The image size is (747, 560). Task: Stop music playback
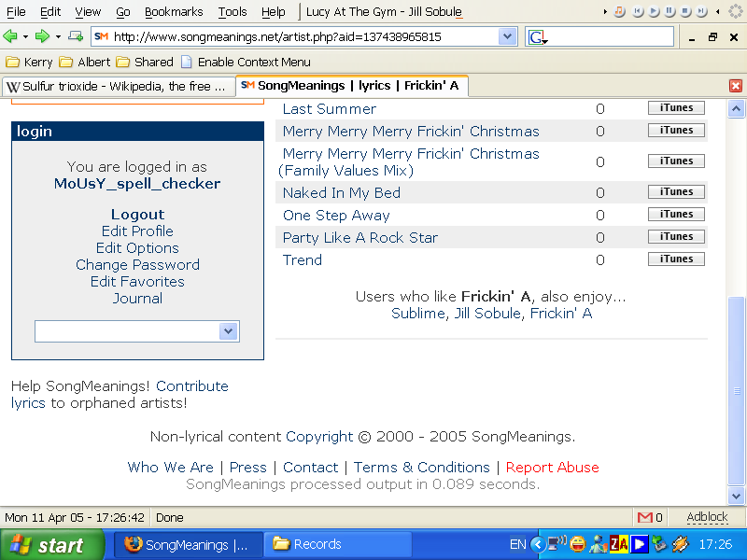685,11
